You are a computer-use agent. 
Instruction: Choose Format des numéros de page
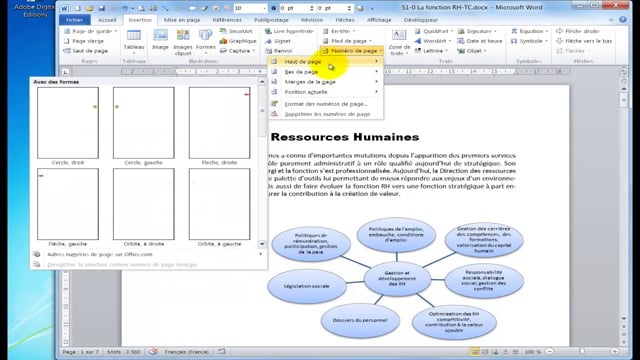(x=325, y=104)
